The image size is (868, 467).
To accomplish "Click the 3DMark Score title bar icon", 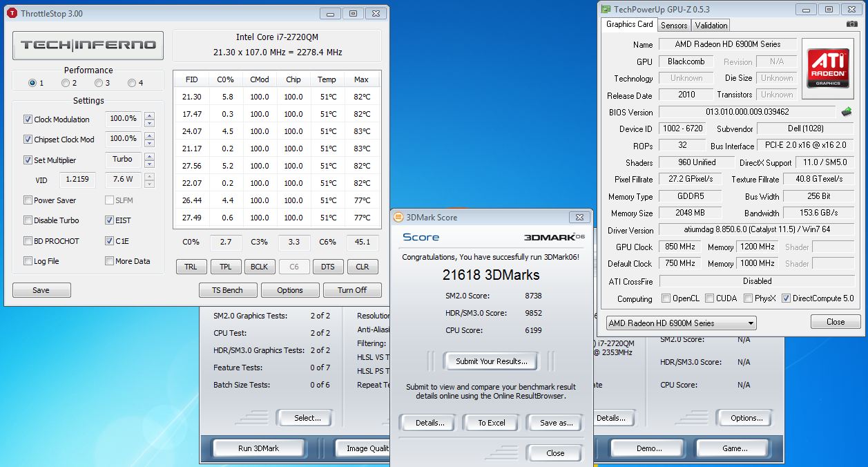I will point(398,217).
